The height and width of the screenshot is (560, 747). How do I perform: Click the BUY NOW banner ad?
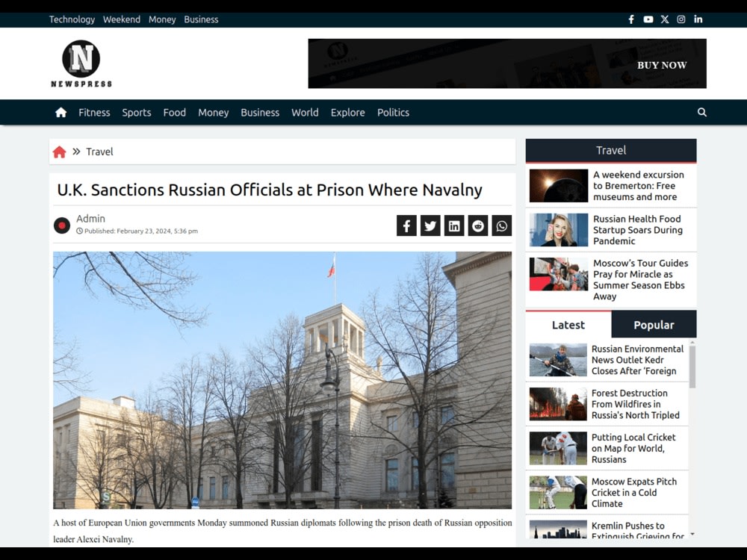tap(507, 63)
